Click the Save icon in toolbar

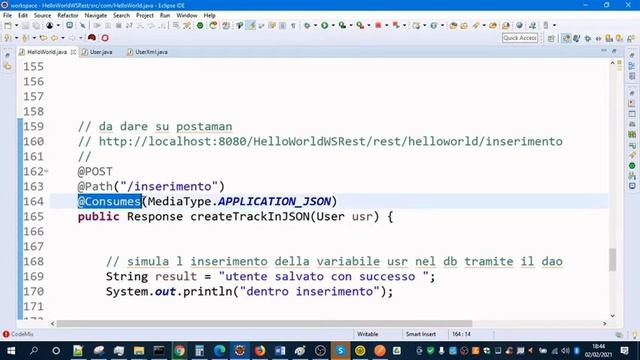pos(25,25)
